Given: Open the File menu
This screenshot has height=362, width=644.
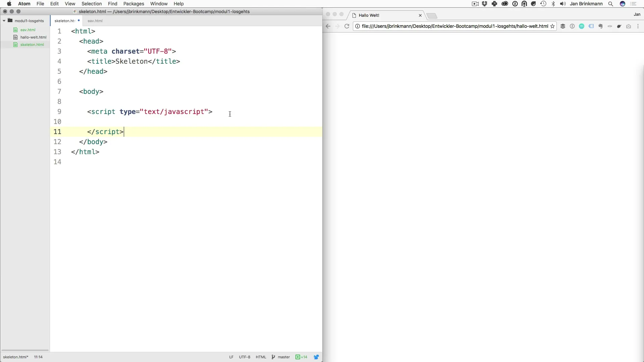Looking at the screenshot, I should [40, 4].
